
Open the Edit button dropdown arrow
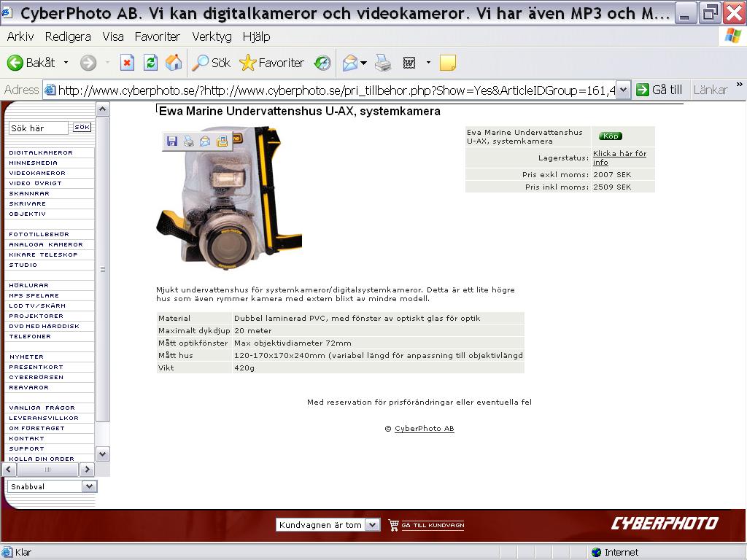point(428,63)
